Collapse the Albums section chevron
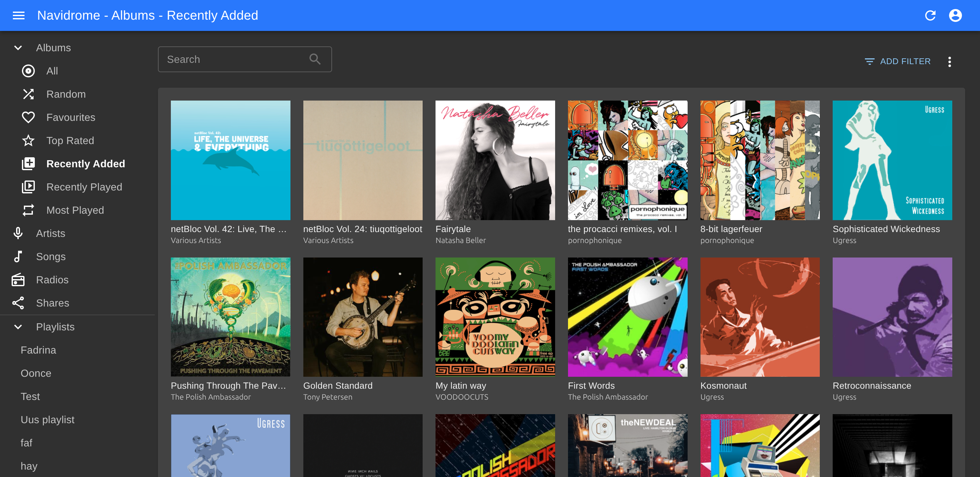This screenshot has height=477, width=980. pos(18,48)
